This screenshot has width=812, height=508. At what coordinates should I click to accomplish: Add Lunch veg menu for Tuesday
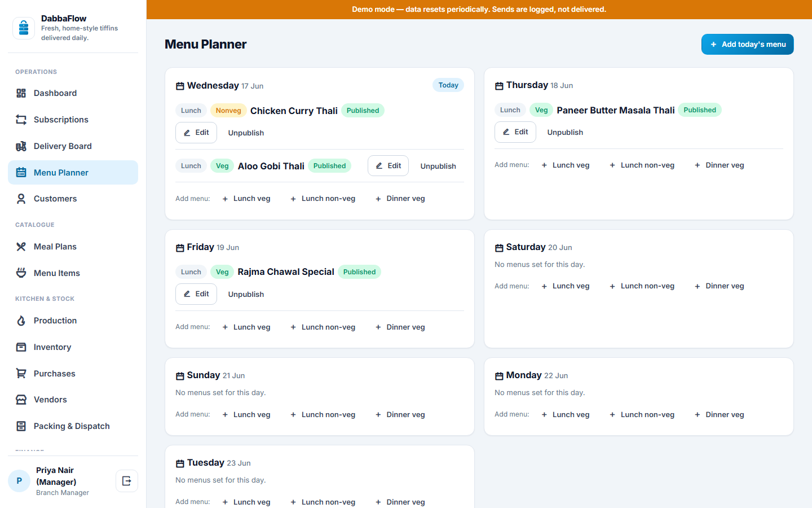[x=246, y=502]
